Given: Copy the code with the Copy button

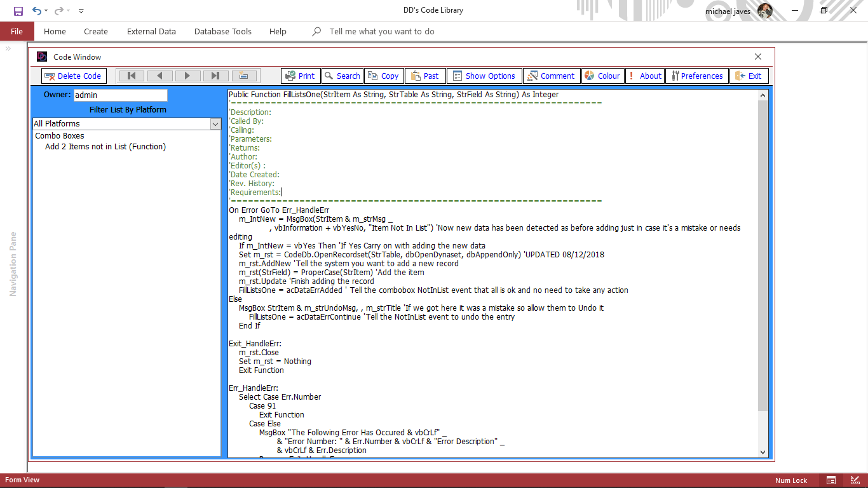Looking at the screenshot, I should coord(383,76).
